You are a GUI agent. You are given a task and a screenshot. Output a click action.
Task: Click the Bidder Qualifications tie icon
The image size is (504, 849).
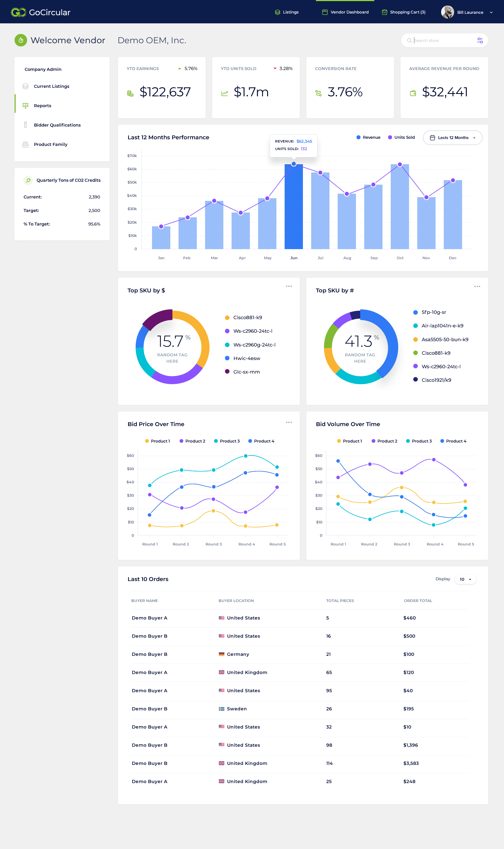click(25, 125)
